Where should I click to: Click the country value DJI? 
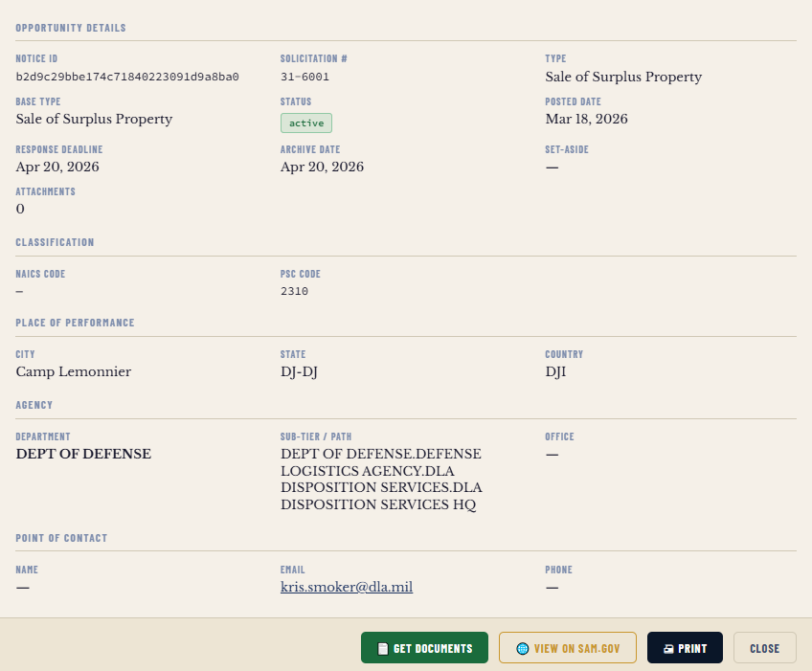point(555,371)
